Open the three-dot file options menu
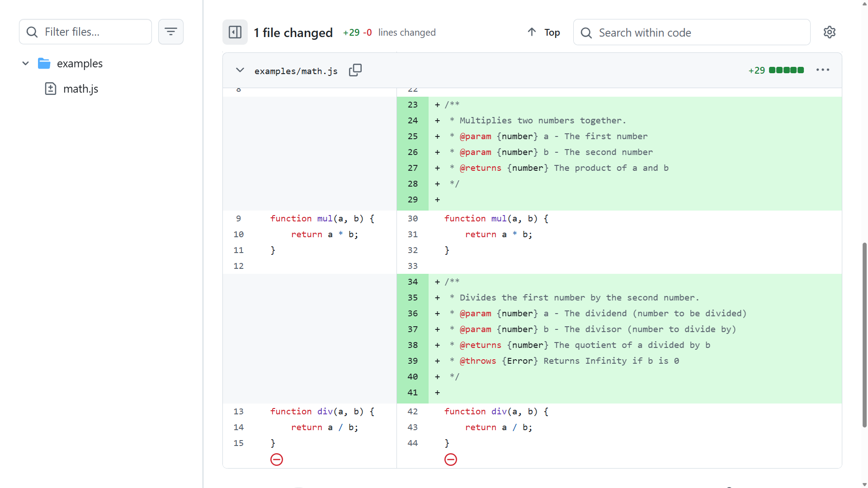The image size is (868, 488). [x=822, y=70]
